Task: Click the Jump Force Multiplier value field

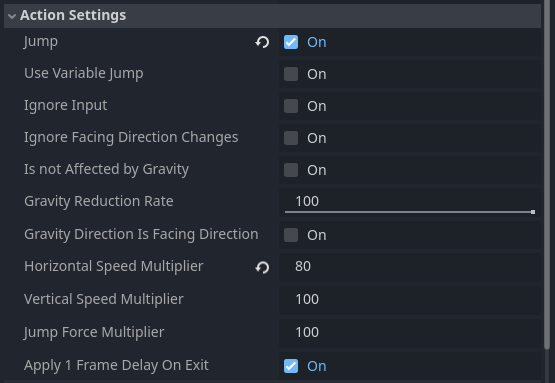Action: click(410, 332)
